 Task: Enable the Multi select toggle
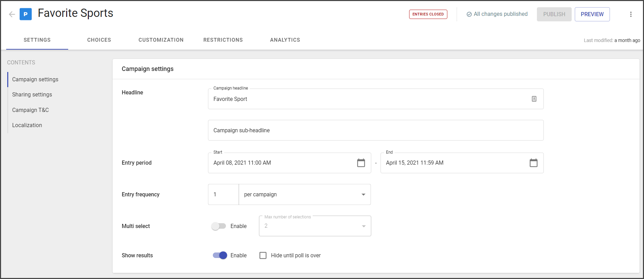click(219, 226)
